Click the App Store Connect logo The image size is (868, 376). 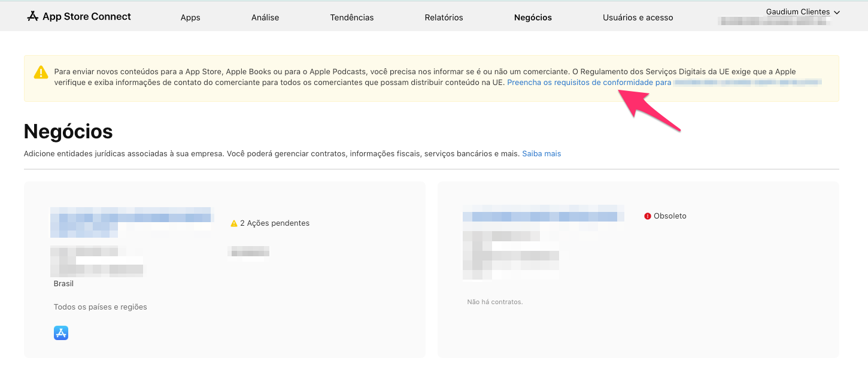coord(78,16)
